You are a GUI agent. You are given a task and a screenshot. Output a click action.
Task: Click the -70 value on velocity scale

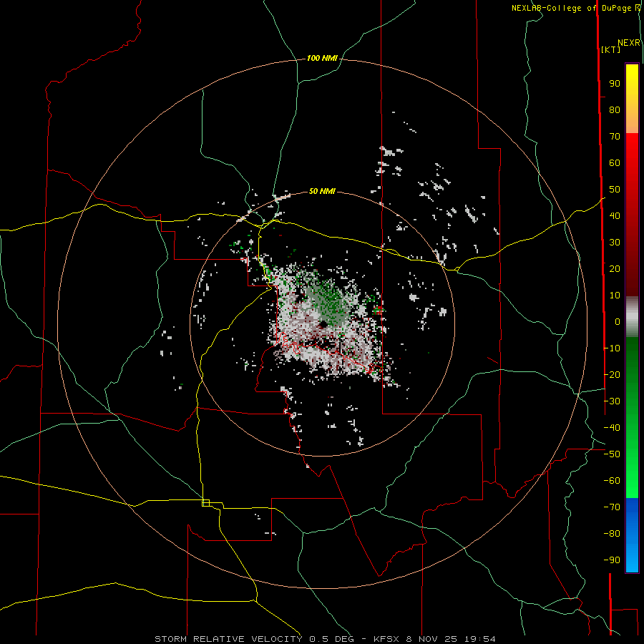612,507
